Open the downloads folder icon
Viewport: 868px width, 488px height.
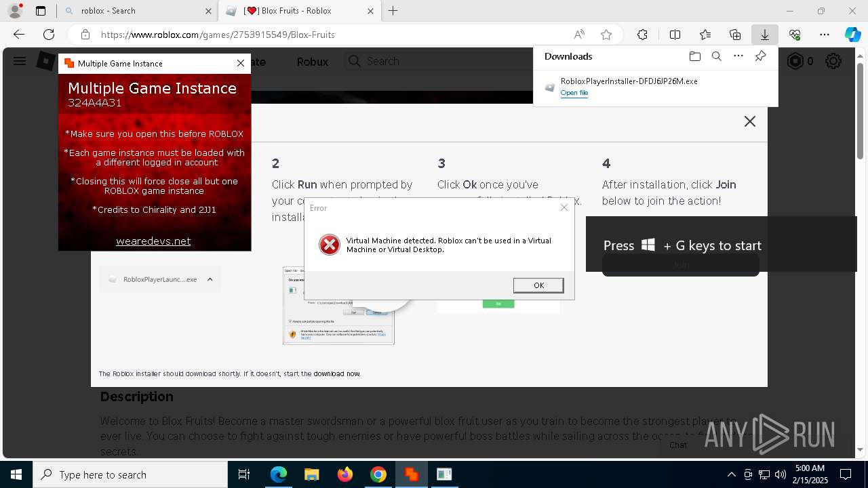[x=694, y=56]
